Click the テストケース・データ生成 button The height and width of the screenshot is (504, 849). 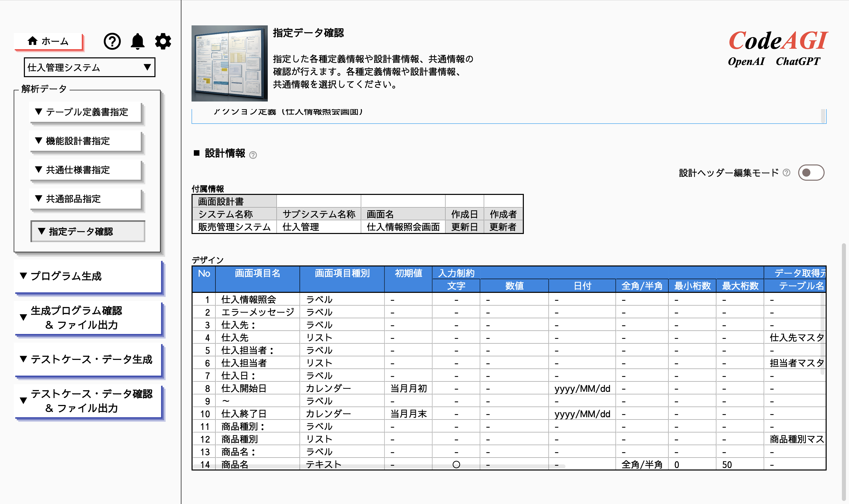(88, 359)
